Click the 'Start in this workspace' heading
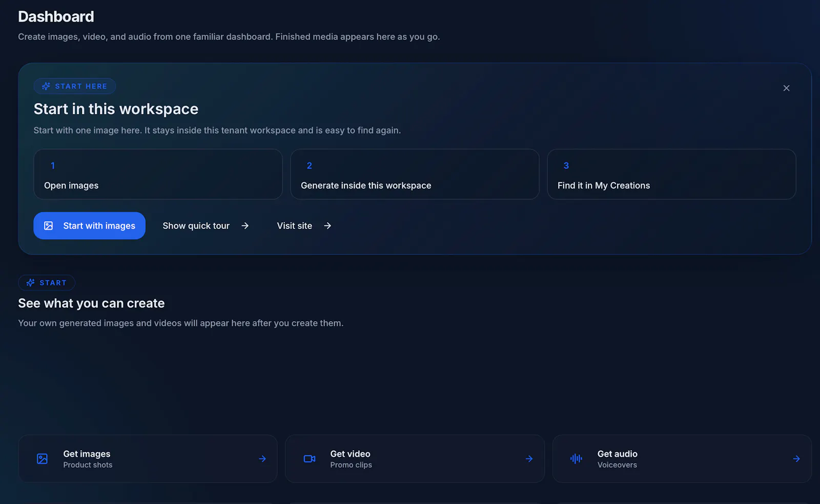The height and width of the screenshot is (504, 820). [x=116, y=109]
